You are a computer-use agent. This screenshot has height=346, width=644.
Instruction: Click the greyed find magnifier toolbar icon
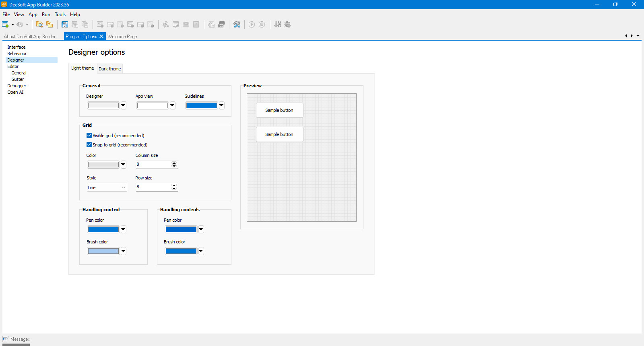(x=165, y=25)
